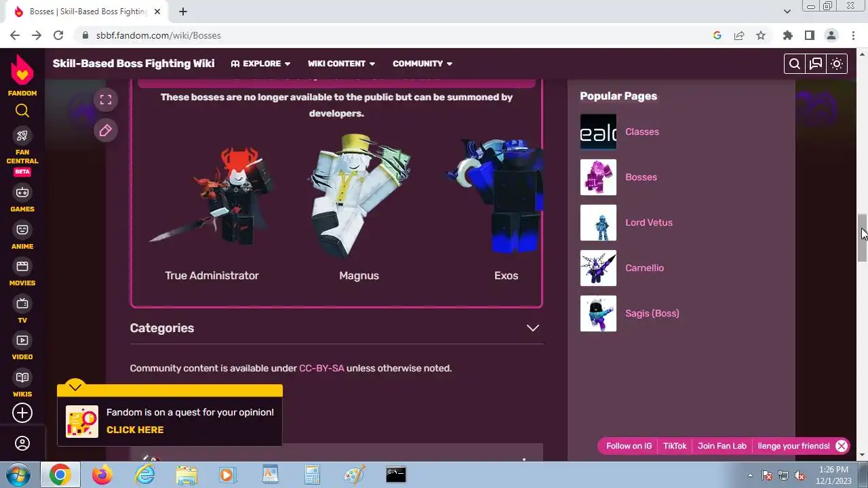Image resolution: width=868 pixels, height=488 pixels.
Task: Open the Exos boss page
Action: click(x=506, y=276)
